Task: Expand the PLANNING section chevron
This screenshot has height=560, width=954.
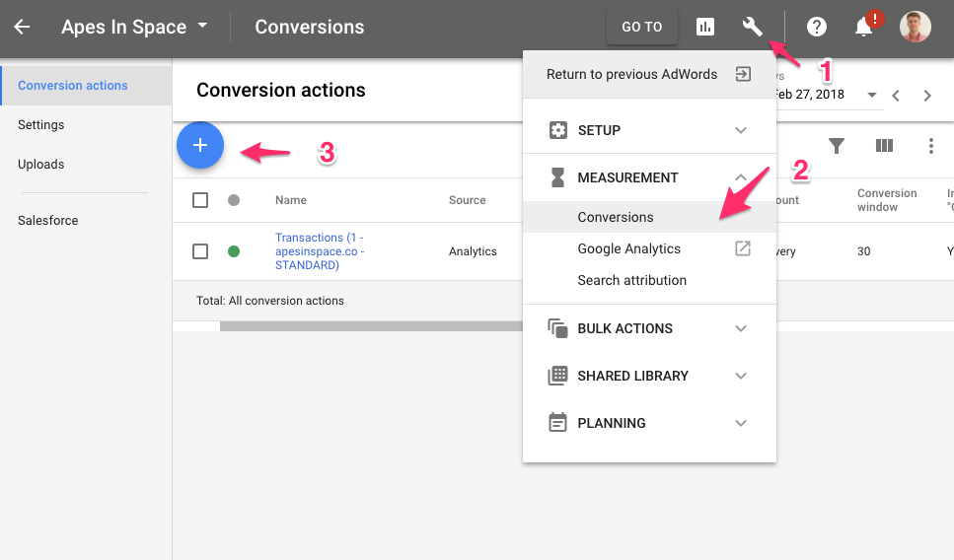Action: coord(741,423)
